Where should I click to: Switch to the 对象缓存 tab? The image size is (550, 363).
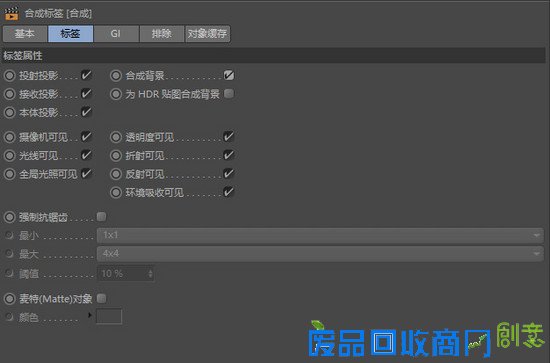(208, 34)
